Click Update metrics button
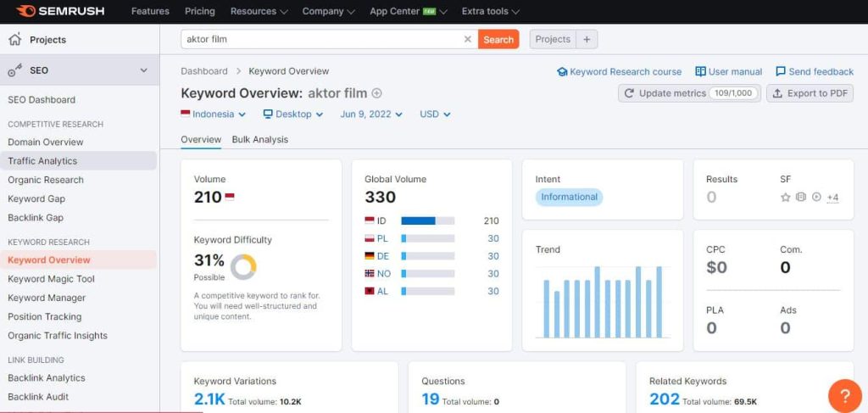The image size is (868, 413). [689, 93]
